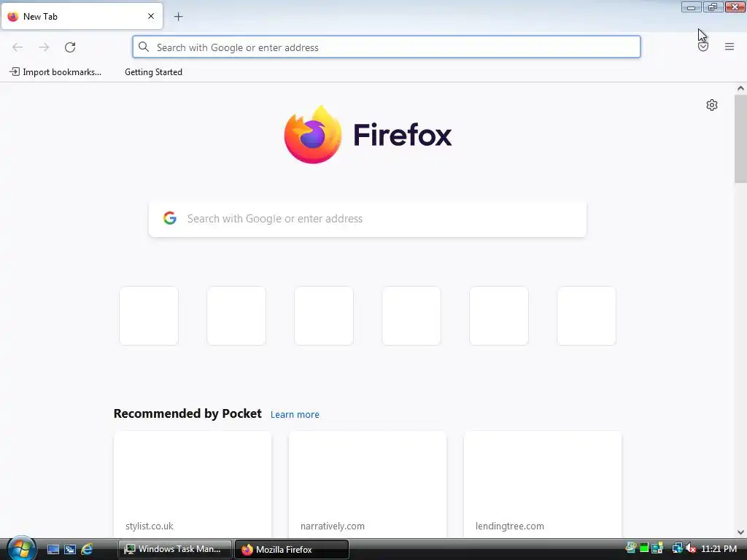Switch to Windows Task Manager taskbar button
Image resolution: width=747 pixels, height=560 pixels.
point(174,549)
